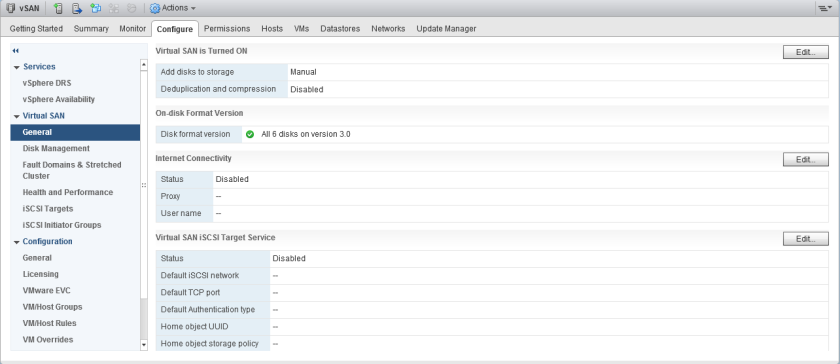
Task: Select Disk Management in the sidebar
Action: coord(56,148)
